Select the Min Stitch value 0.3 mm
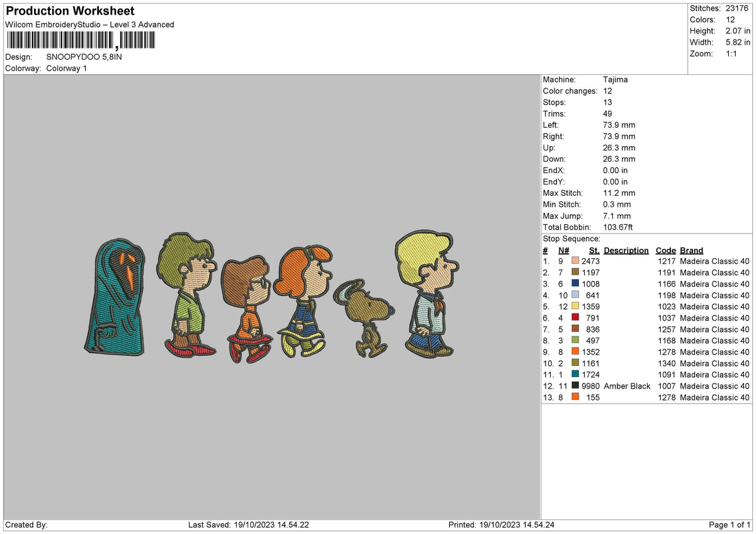This screenshot has height=534, width=756. pos(617,204)
